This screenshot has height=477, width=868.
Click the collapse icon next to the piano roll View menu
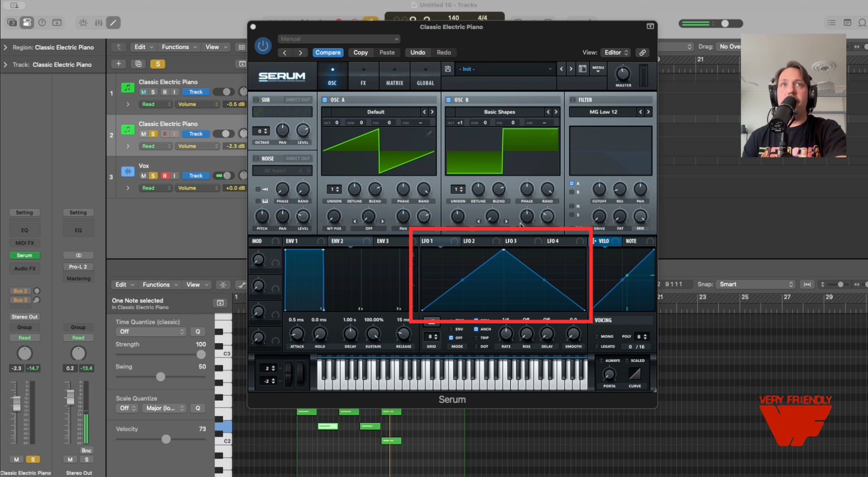tap(223, 284)
